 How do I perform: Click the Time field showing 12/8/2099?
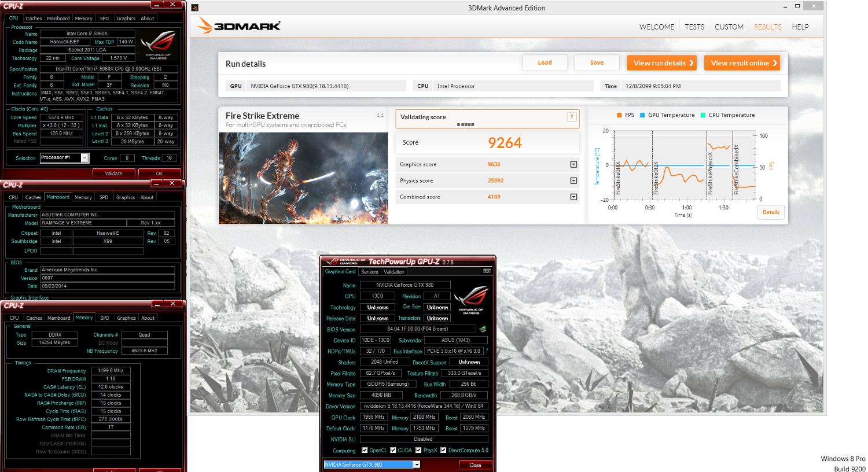point(701,86)
